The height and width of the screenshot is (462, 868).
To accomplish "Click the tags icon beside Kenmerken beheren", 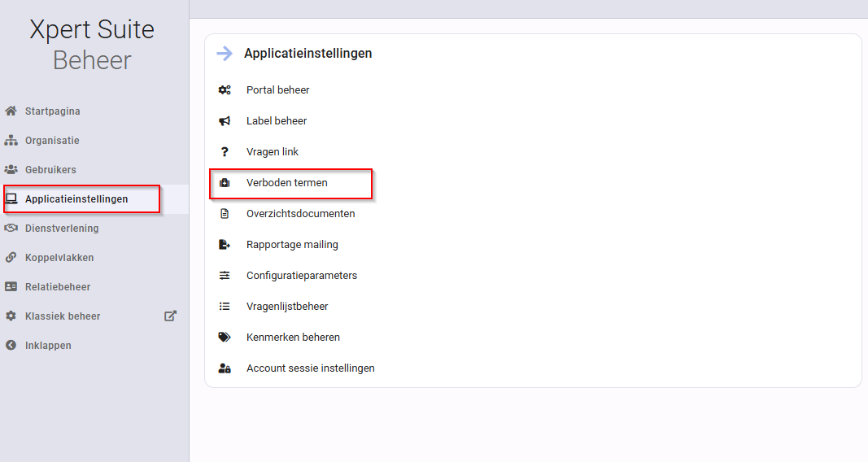I will click(225, 337).
